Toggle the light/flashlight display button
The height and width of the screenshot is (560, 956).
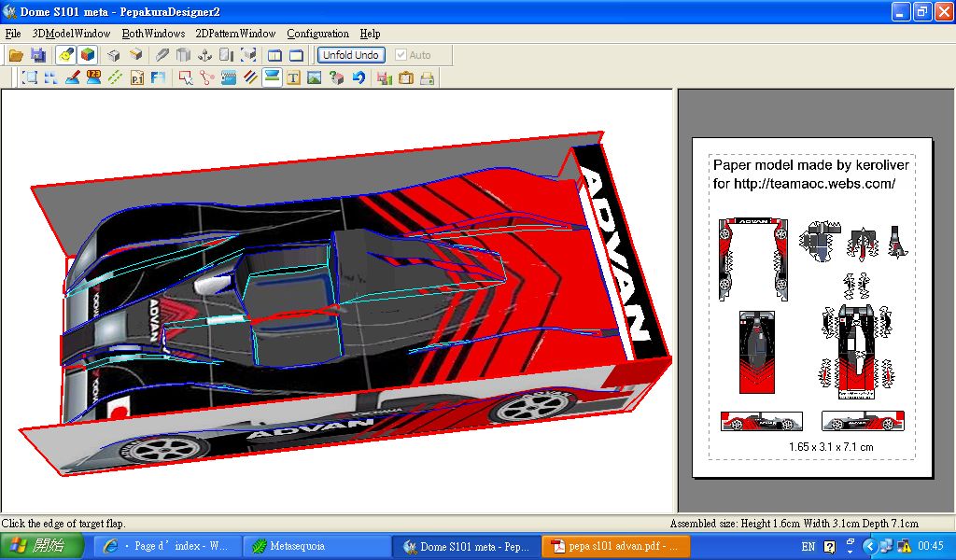tap(65, 55)
